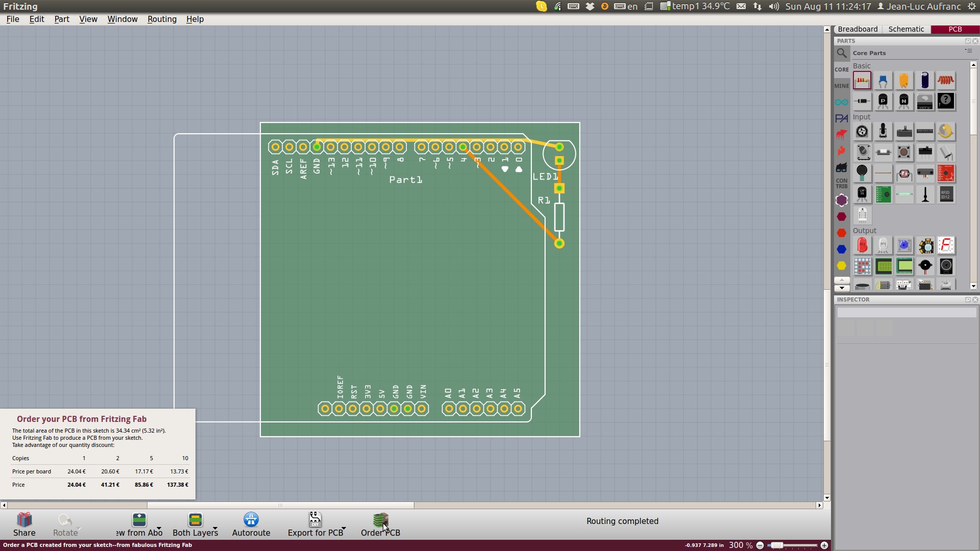This screenshot has height=551, width=980.
Task: Open the yellow hexagon parts bin
Action: click(842, 266)
